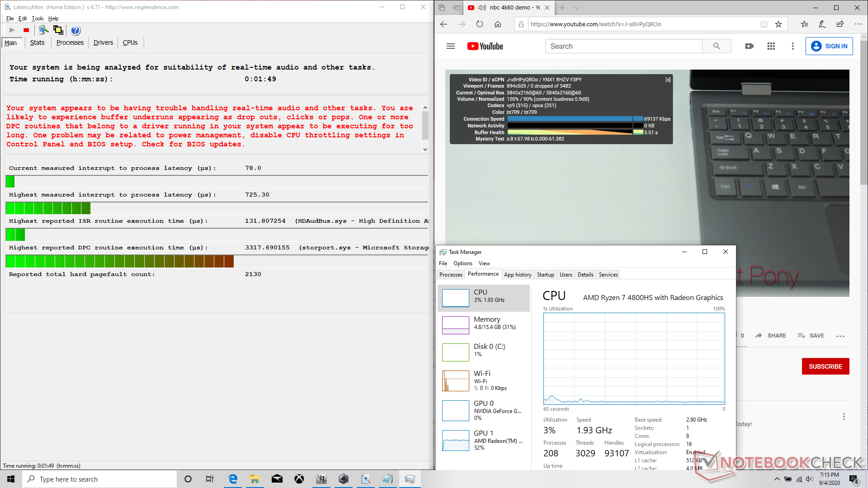Close the stats for nerds overlay
868x488 pixels.
[x=668, y=80]
